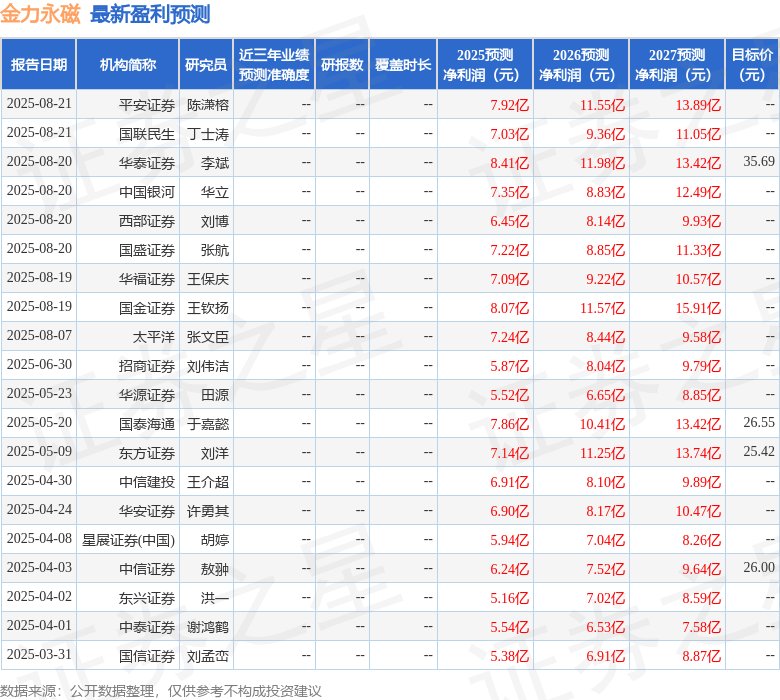
Task: Click target price 35.69
Action: tap(759, 161)
